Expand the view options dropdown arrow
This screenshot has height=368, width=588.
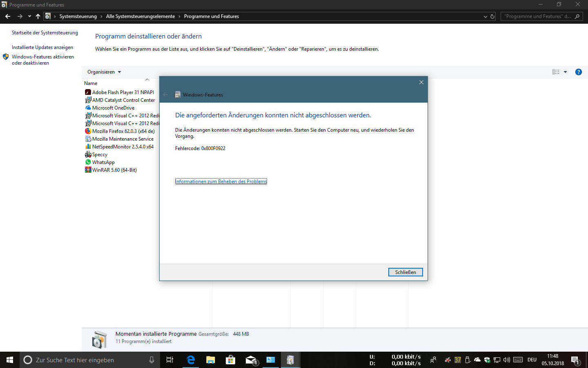566,72
